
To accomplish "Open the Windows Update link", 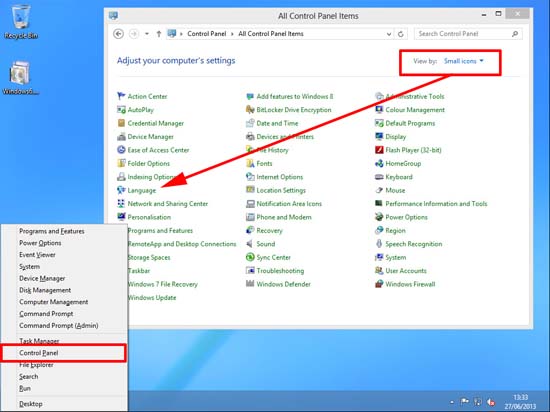I will click(152, 297).
